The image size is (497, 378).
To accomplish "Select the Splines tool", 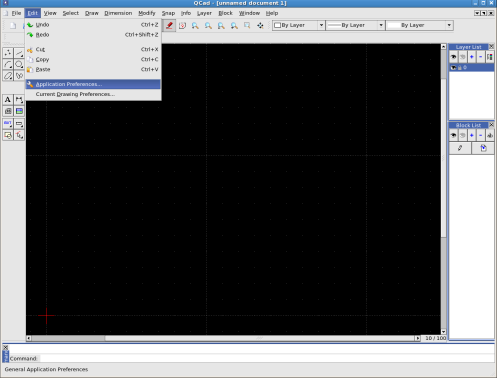I will (19, 76).
